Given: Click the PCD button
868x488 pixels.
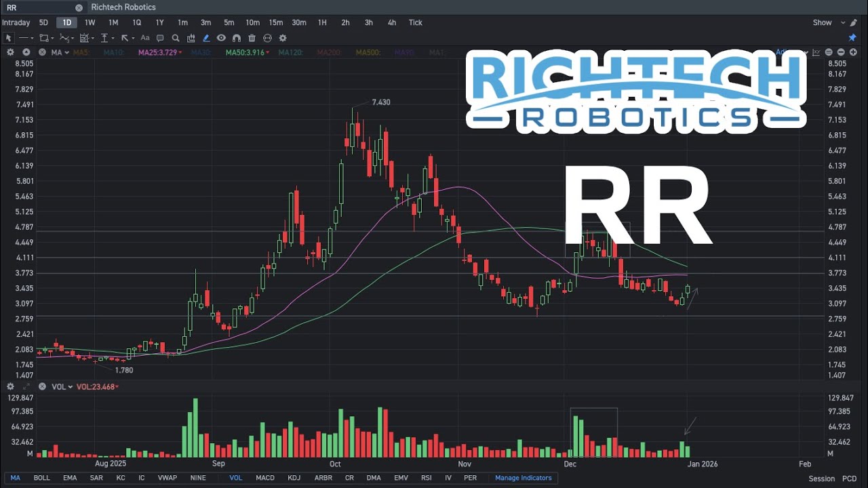Looking at the screenshot, I should [850, 479].
